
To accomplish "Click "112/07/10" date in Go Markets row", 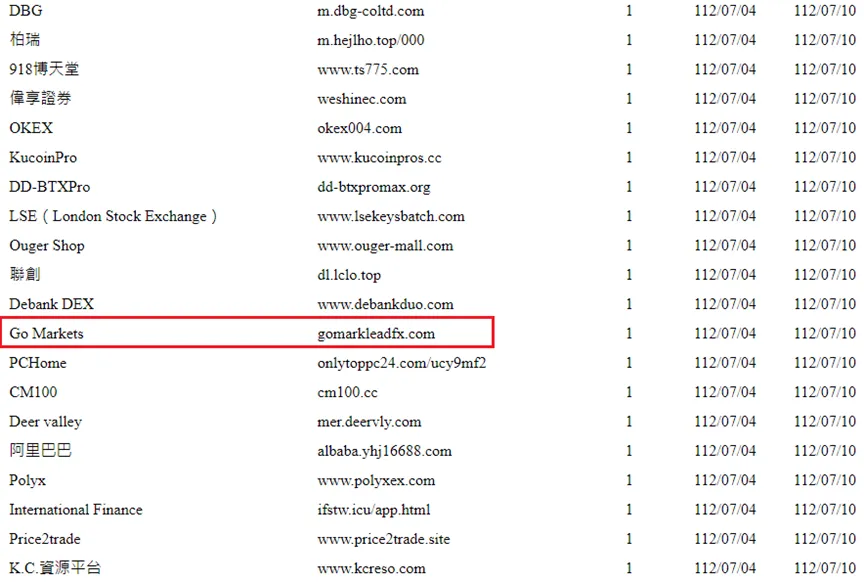I will coord(825,333).
